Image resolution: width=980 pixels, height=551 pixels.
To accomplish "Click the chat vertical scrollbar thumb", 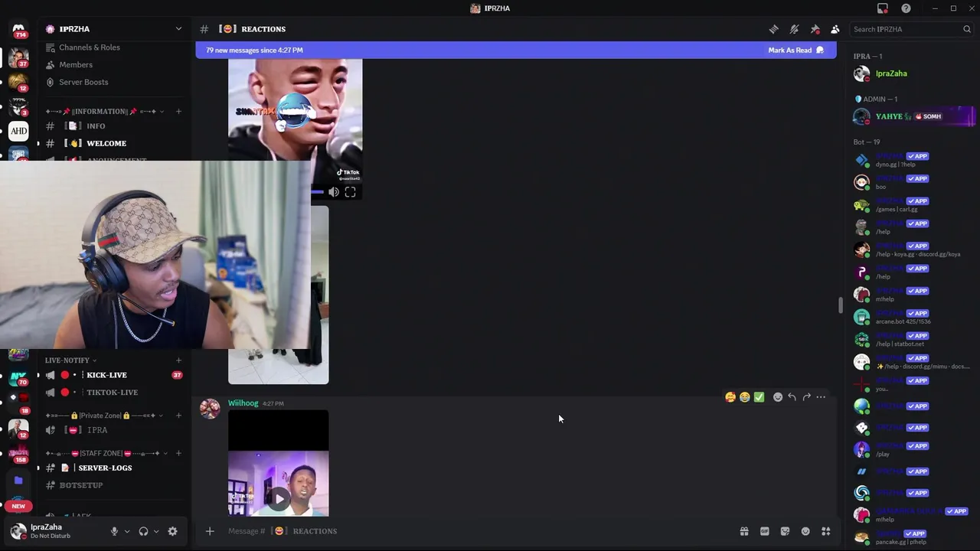I will [x=840, y=305].
